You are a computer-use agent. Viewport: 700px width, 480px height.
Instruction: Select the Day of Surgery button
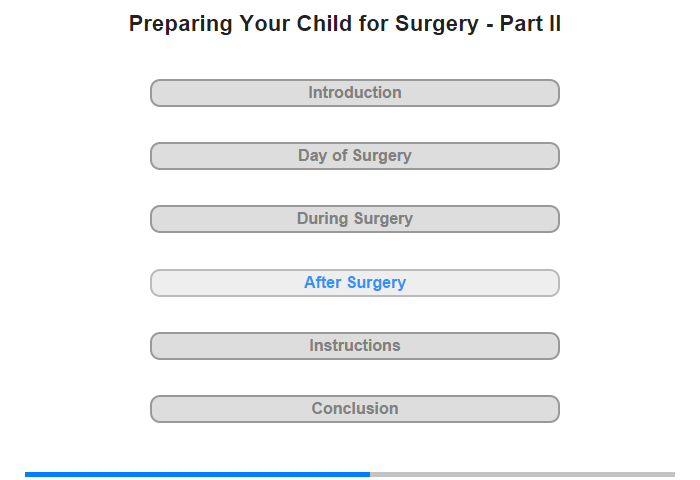pos(354,156)
